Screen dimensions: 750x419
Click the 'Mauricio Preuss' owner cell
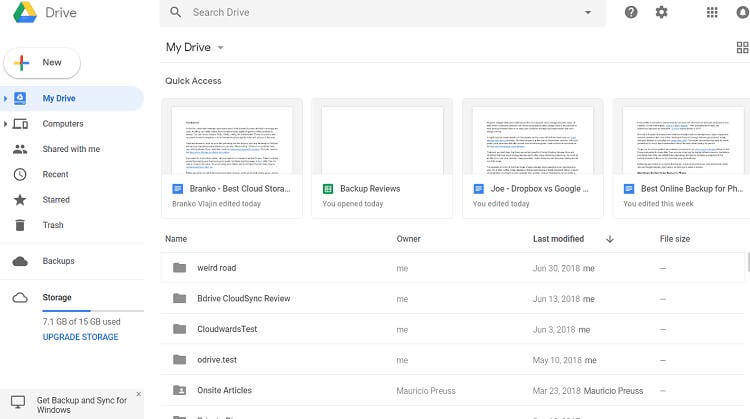(x=426, y=391)
